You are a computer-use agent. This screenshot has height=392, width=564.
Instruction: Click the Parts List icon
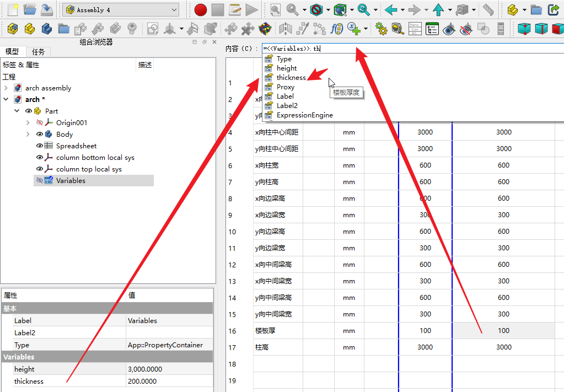pyautogui.click(x=415, y=28)
